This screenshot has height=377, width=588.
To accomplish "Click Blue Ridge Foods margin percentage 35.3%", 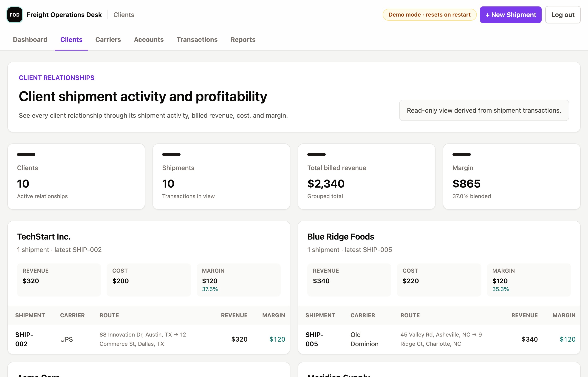I will click(x=500, y=289).
